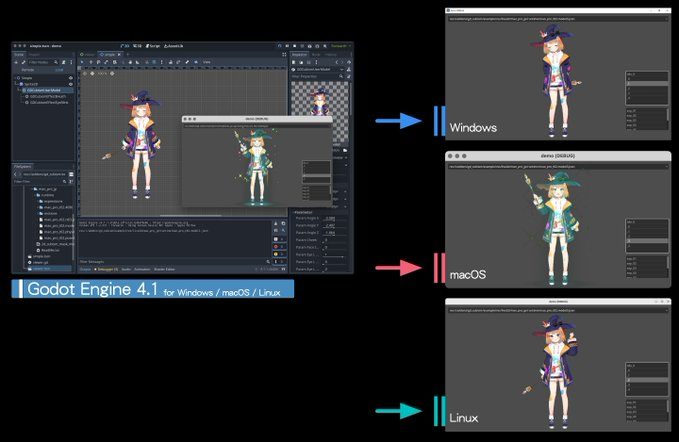This screenshot has width=679, height=442.
Task: Open the AssetLib workspace
Action: [174, 46]
